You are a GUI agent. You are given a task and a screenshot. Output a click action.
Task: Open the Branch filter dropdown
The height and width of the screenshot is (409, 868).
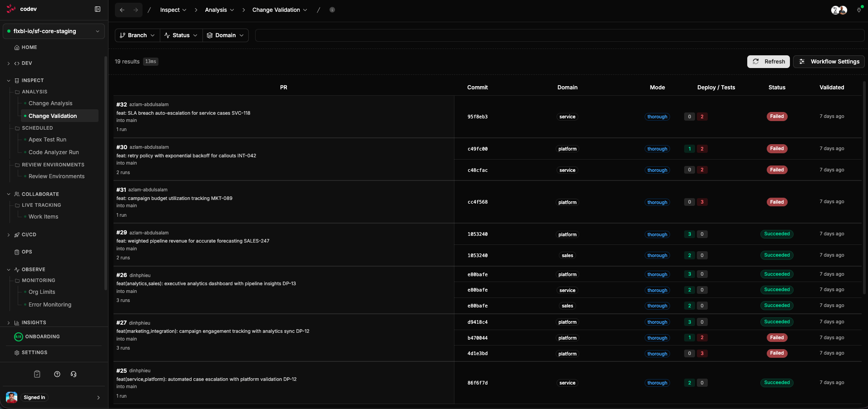point(136,35)
